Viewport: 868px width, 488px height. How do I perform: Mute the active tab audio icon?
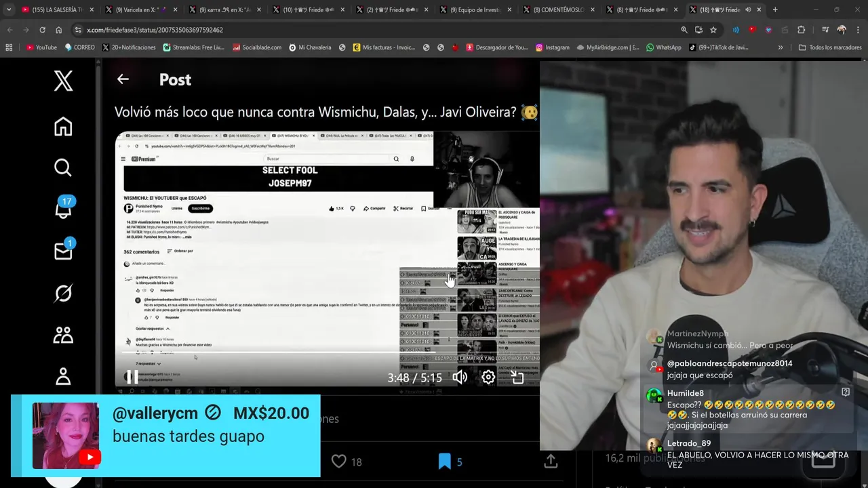point(748,9)
